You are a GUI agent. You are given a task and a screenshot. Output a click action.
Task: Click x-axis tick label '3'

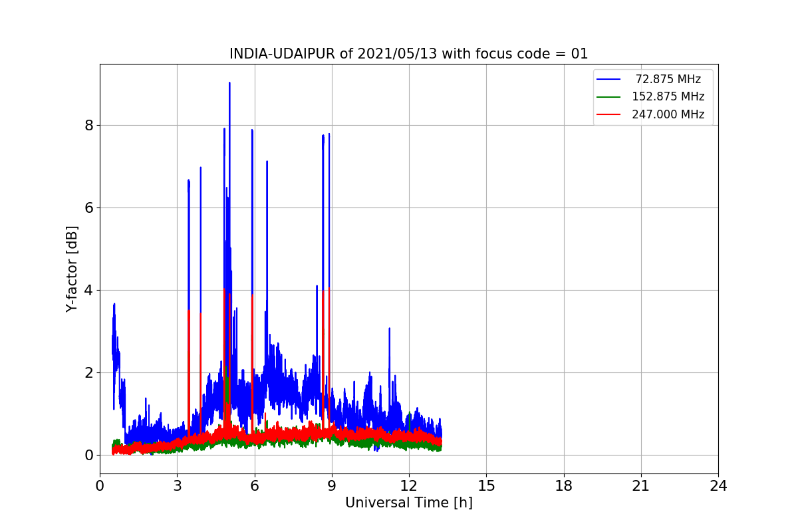pyautogui.click(x=177, y=486)
